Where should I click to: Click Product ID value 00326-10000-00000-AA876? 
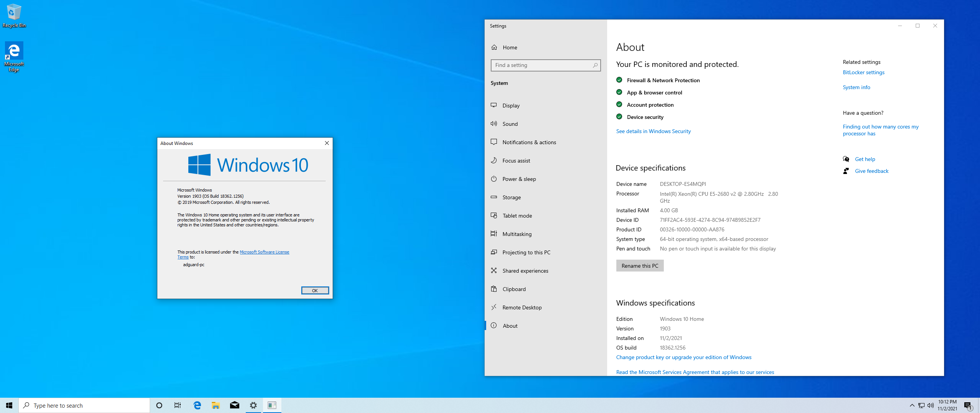pyautogui.click(x=692, y=229)
